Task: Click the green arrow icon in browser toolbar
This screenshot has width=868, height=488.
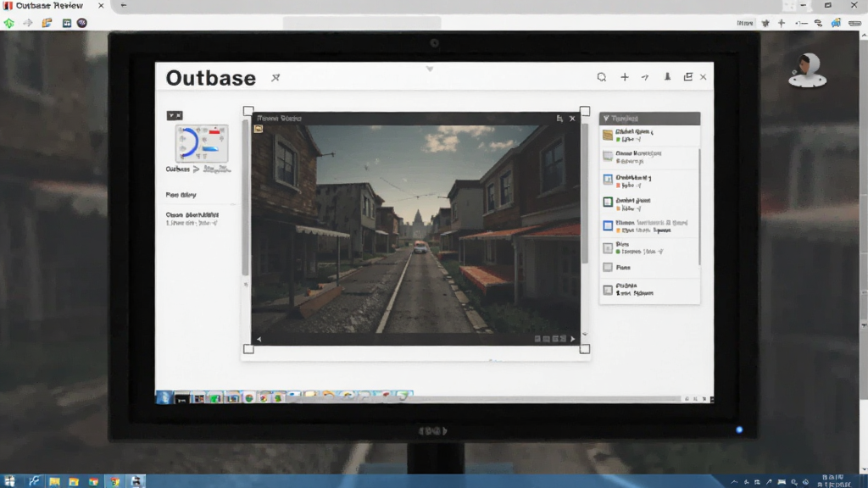Action: coord(8,23)
